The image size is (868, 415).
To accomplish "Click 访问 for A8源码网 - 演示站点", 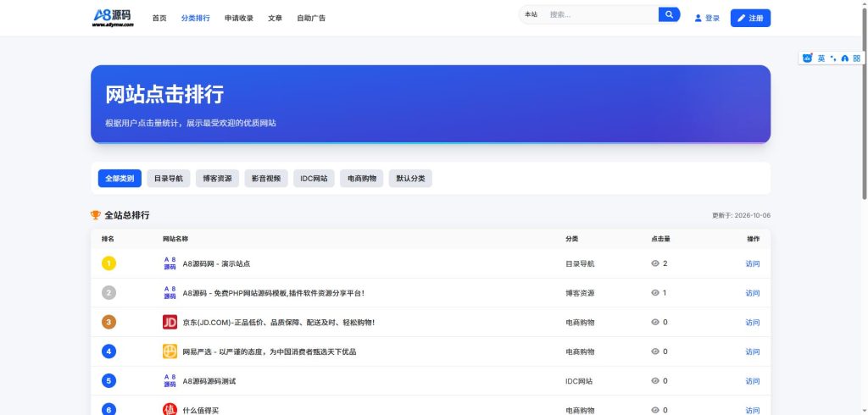I will click(753, 263).
